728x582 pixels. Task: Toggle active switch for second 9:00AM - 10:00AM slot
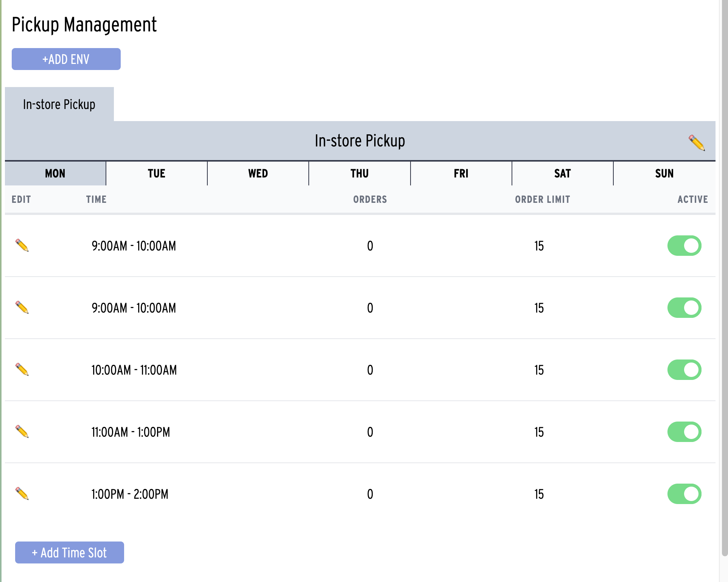click(x=684, y=308)
